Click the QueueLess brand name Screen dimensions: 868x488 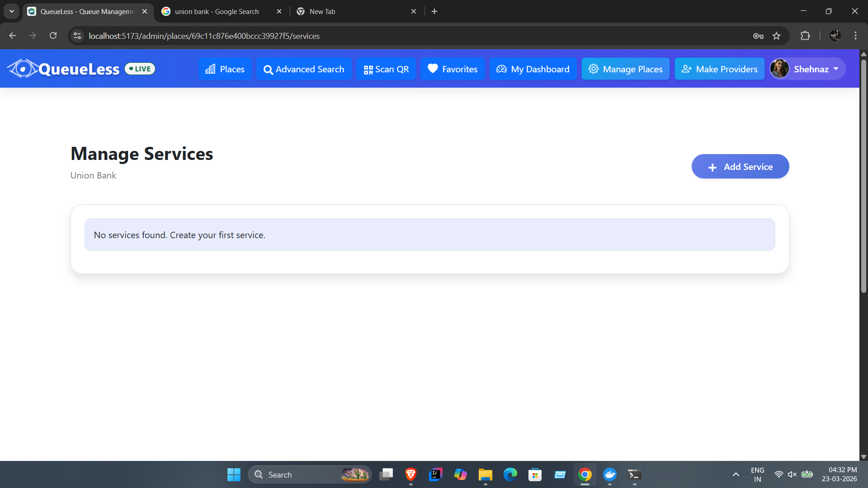[79, 69]
